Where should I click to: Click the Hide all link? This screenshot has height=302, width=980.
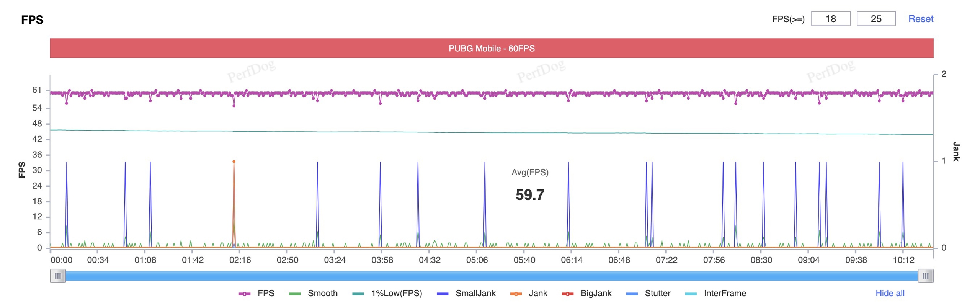pos(890,293)
